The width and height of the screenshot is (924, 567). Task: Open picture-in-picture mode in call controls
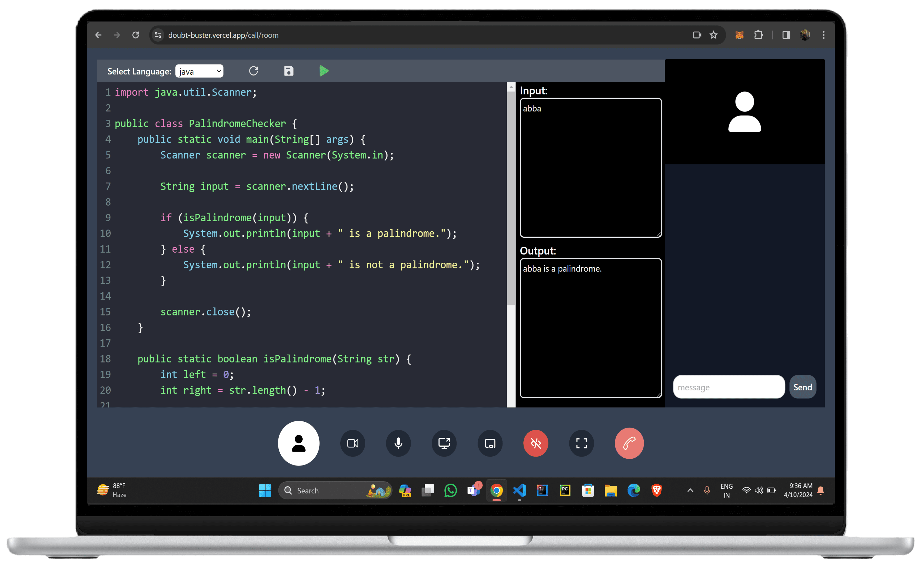pos(490,443)
